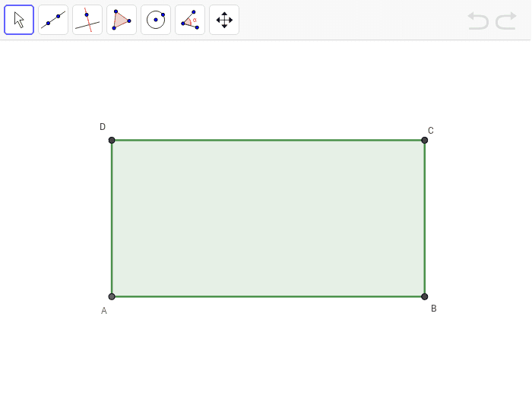The width and height of the screenshot is (532, 418).
Task: Click label A near bottom-left vertex
Action: [x=104, y=311]
